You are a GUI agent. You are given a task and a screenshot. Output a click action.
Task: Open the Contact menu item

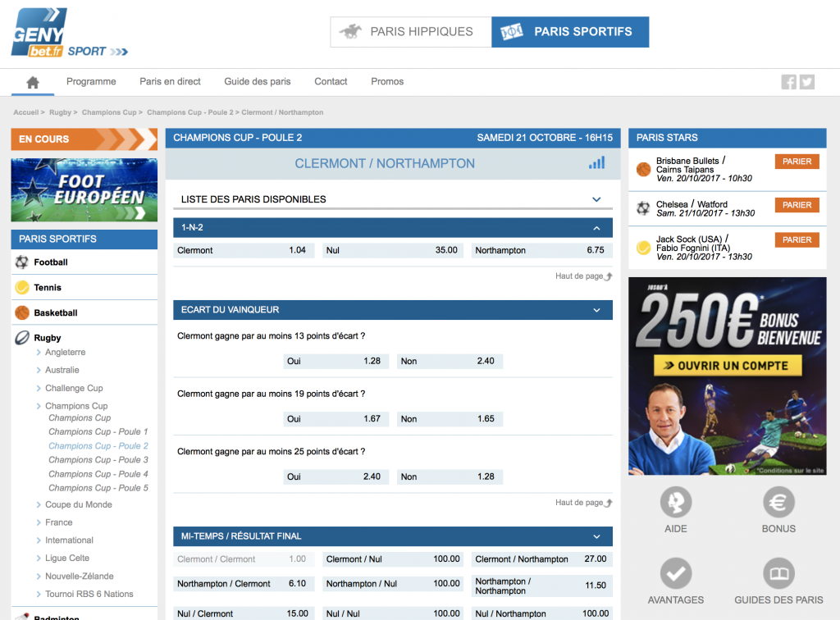(331, 81)
